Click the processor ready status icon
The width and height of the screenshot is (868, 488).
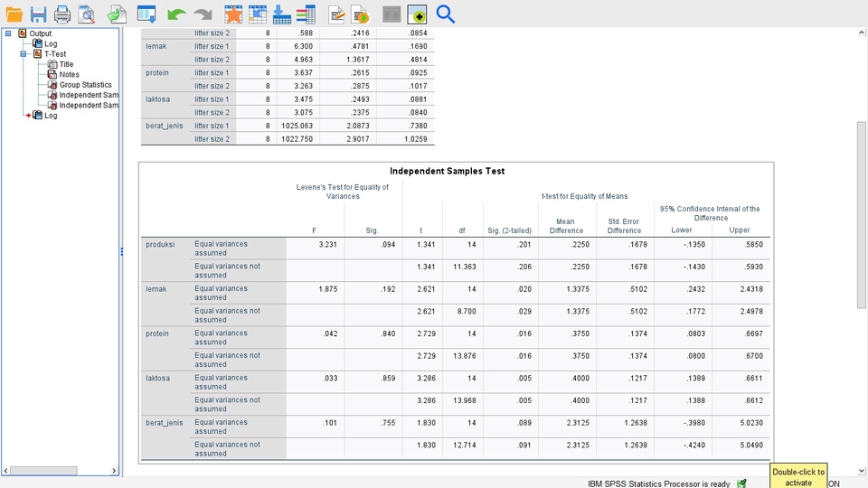tap(741, 483)
